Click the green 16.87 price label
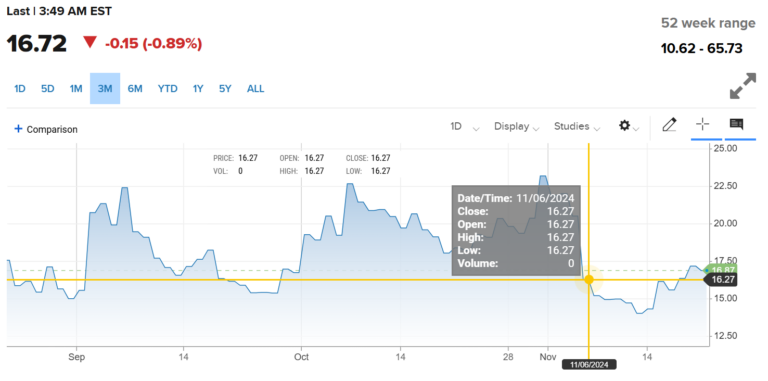The image size is (768, 381). [722, 270]
